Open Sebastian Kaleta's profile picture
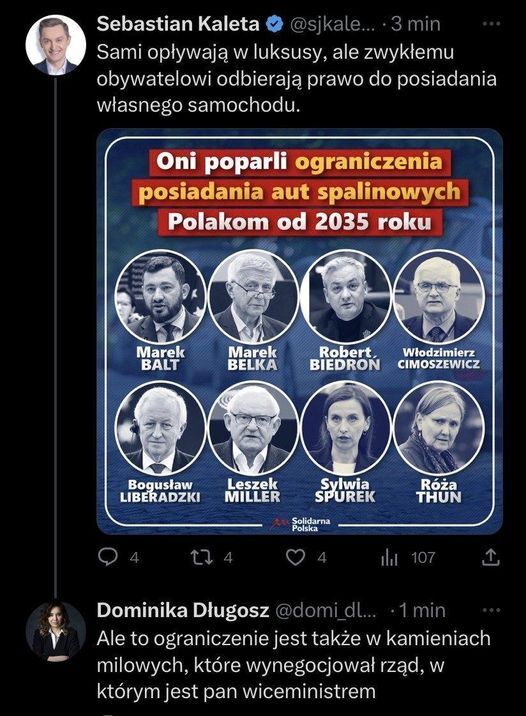The height and width of the screenshot is (716, 526). pos(56,45)
